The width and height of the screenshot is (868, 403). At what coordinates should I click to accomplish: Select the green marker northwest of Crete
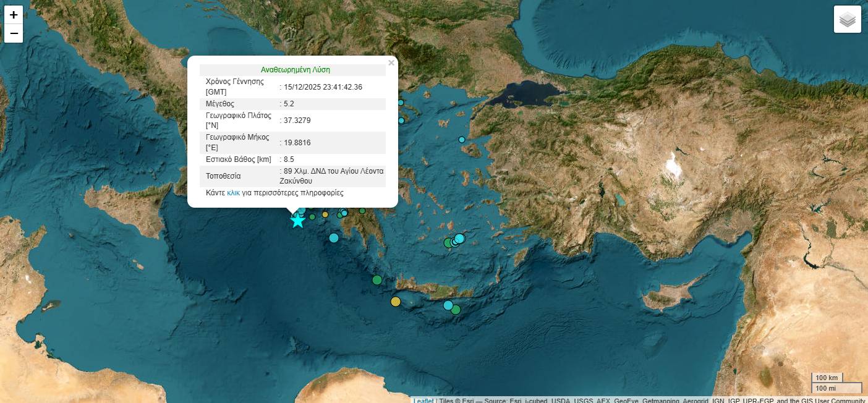[x=377, y=280]
